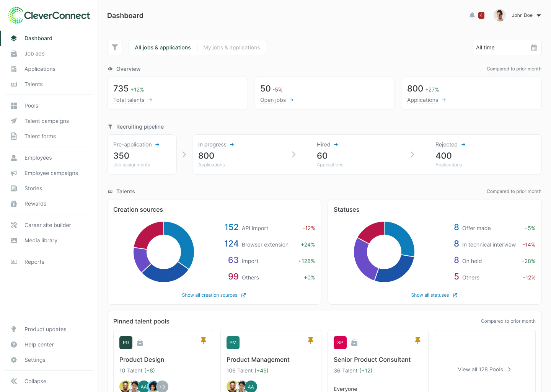Open Talent campaigns from the sidebar

coord(47,121)
